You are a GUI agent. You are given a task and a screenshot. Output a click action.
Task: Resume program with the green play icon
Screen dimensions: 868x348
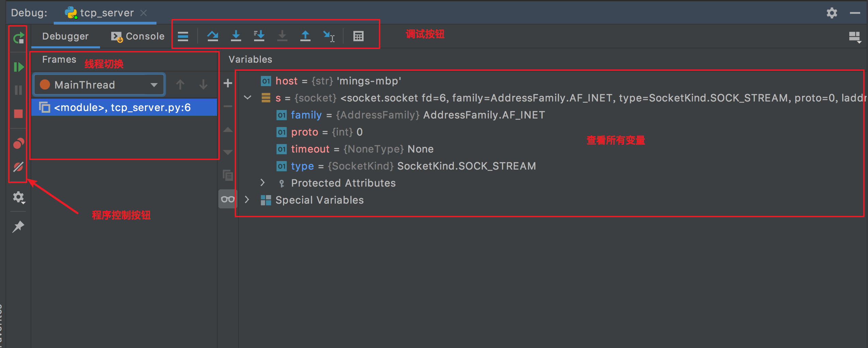point(18,67)
